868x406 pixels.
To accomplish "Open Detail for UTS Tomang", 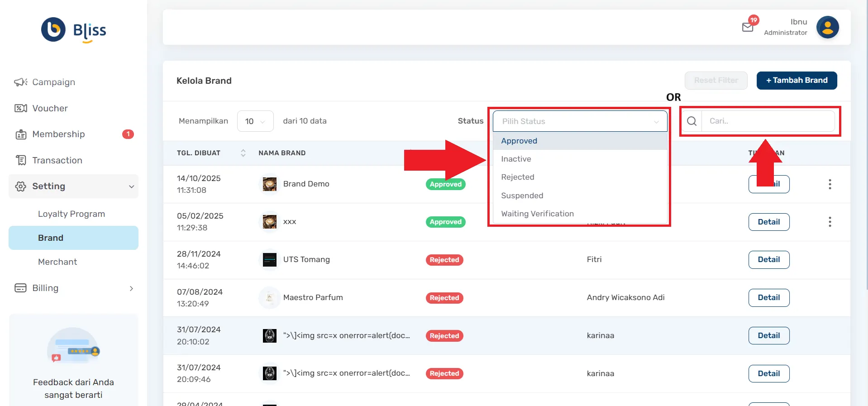I will [768, 260].
